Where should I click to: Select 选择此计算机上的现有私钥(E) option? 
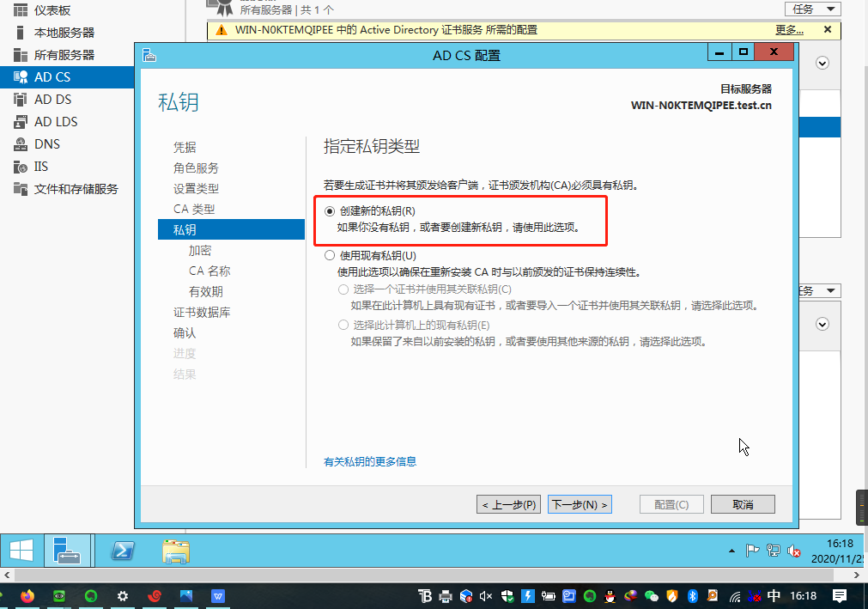[x=343, y=325]
